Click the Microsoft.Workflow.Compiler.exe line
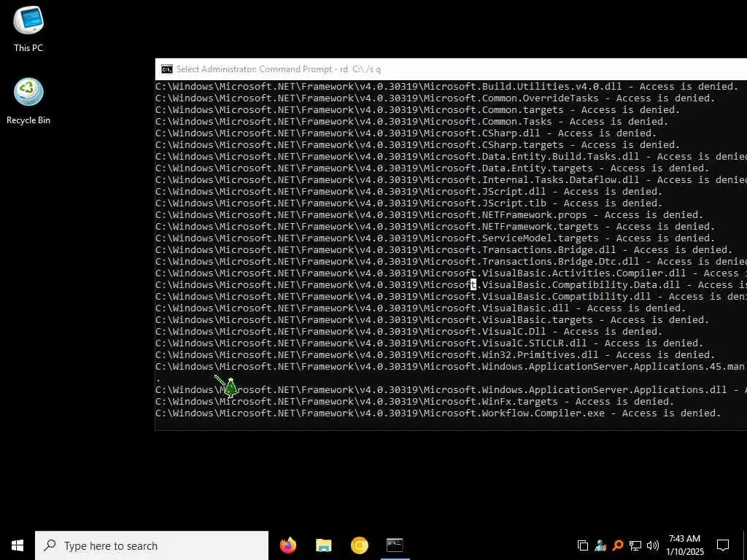 [438, 413]
